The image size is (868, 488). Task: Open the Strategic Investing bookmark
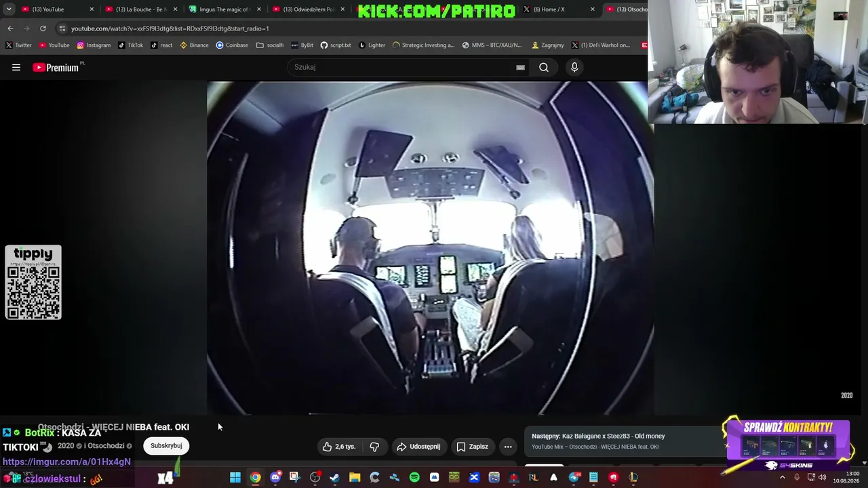424,45
